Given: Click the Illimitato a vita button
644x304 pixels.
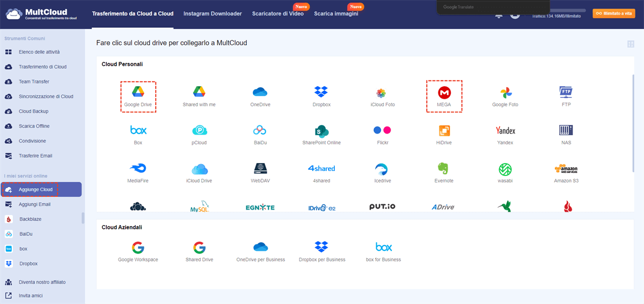Looking at the screenshot, I should [x=613, y=13].
